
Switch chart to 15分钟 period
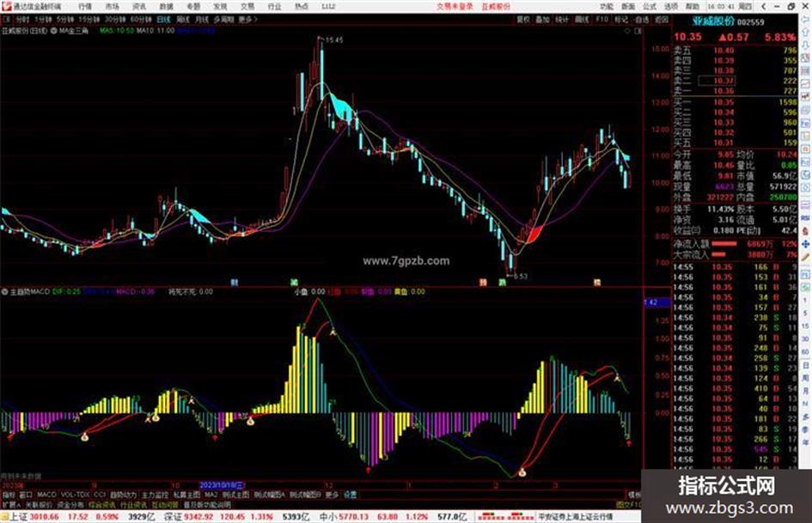pyautogui.click(x=89, y=19)
